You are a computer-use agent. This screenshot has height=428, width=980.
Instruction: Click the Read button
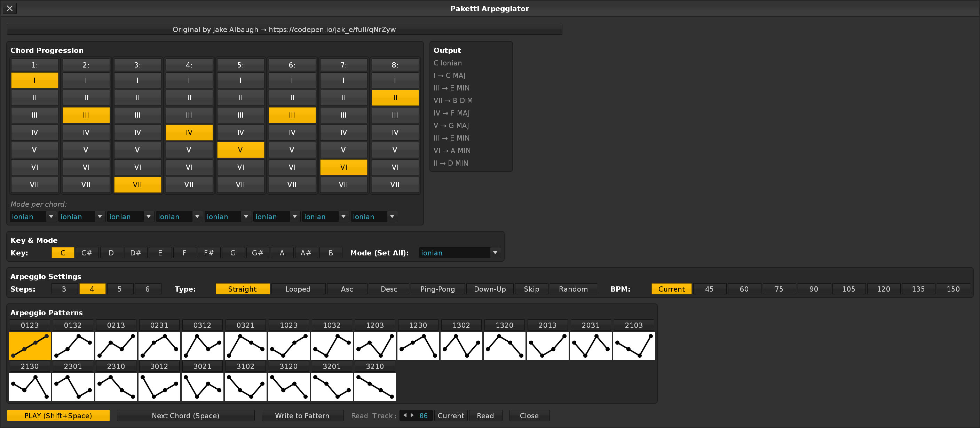click(485, 415)
